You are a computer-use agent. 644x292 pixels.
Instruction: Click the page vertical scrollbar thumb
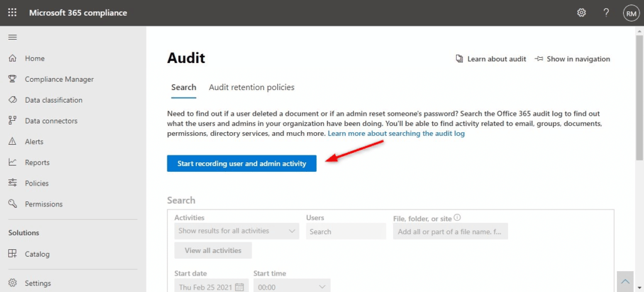[x=639, y=98]
